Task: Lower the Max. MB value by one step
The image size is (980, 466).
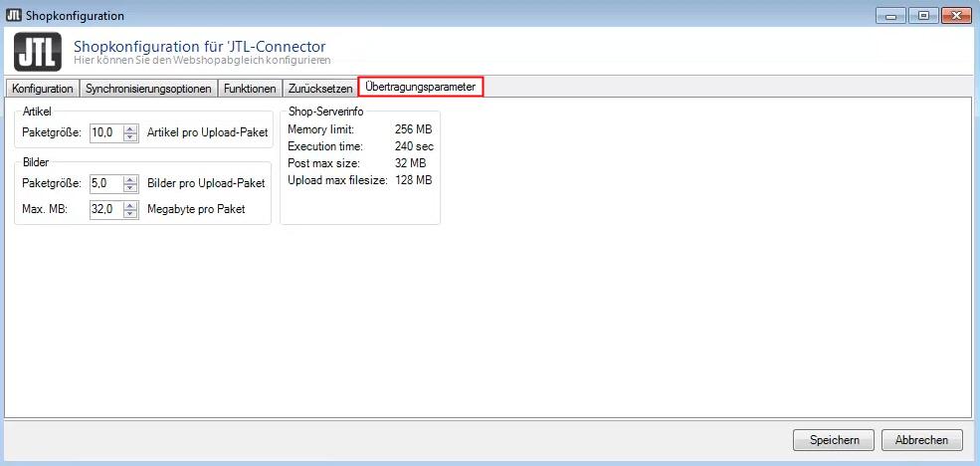Action: click(129, 213)
